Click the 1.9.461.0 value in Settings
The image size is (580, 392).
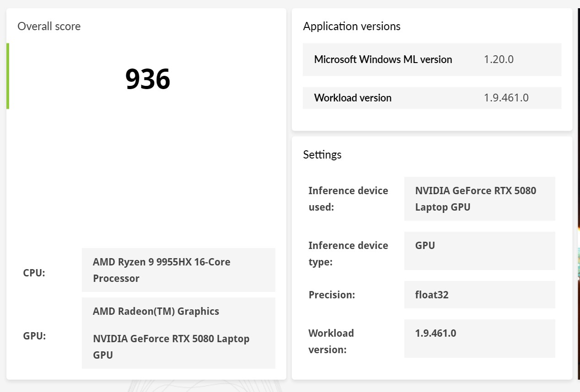click(435, 333)
